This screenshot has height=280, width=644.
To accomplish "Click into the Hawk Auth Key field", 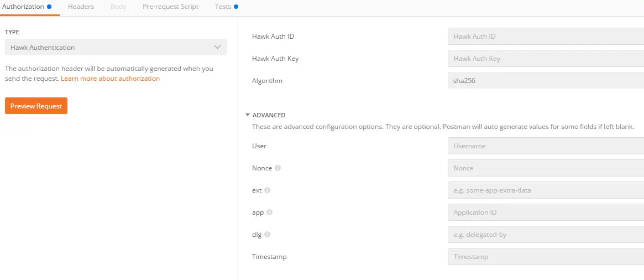I will pos(546,59).
